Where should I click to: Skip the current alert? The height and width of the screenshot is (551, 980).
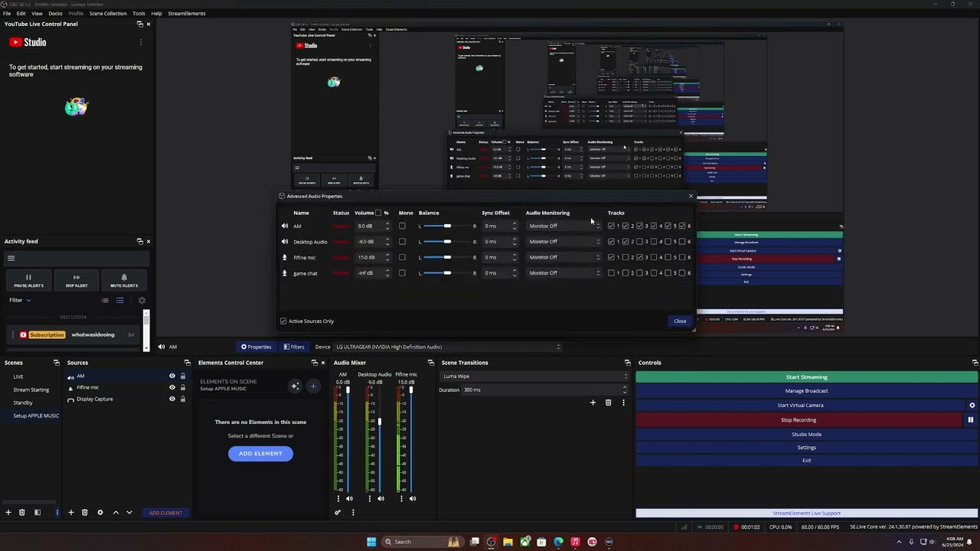77,281
